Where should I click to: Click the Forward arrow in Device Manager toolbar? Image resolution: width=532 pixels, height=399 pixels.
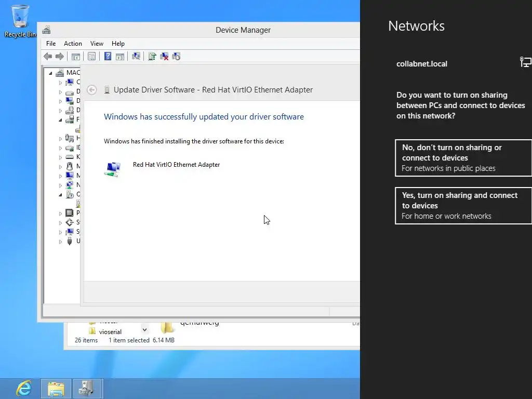coord(59,56)
